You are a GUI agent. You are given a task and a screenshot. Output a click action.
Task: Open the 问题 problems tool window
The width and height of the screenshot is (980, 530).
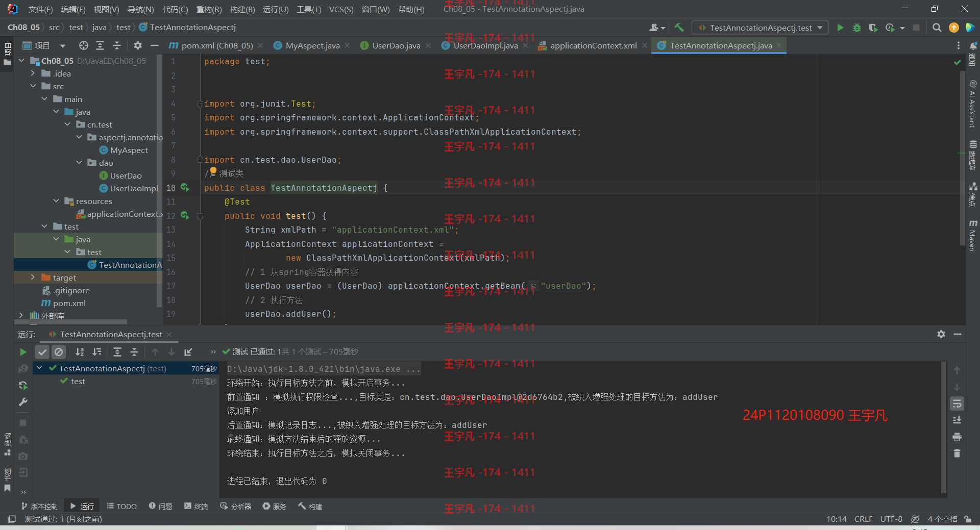click(160, 507)
